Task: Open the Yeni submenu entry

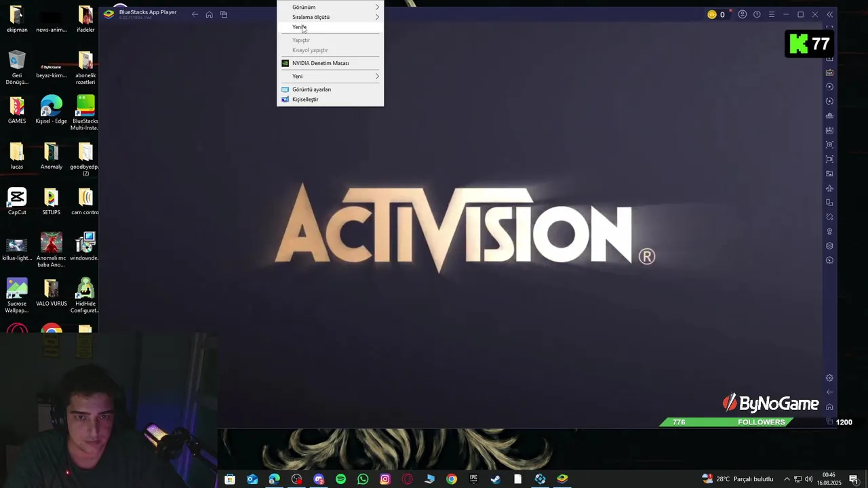Action: (x=330, y=76)
